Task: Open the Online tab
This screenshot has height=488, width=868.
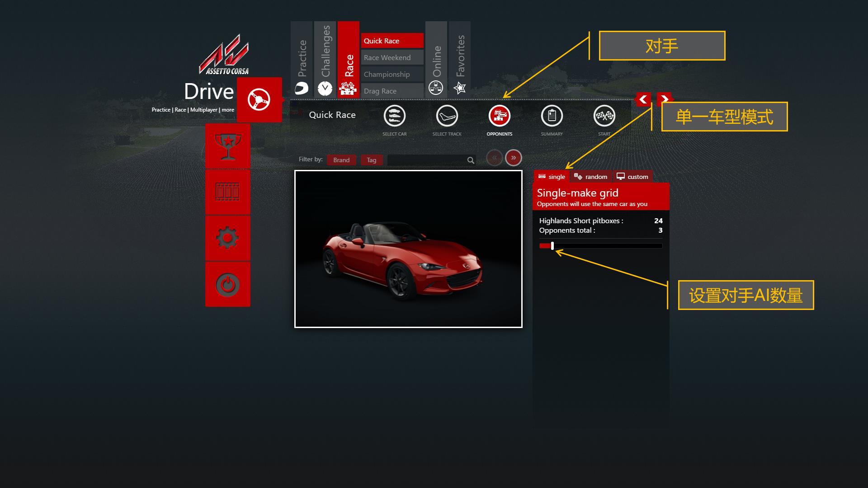Action: click(x=436, y=59)
